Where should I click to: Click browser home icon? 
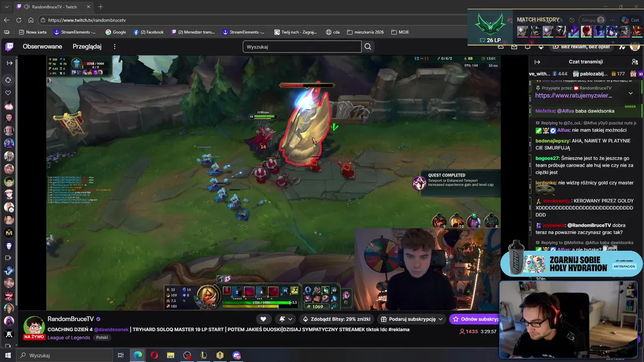pyautogui.click(x=31, y=20)
